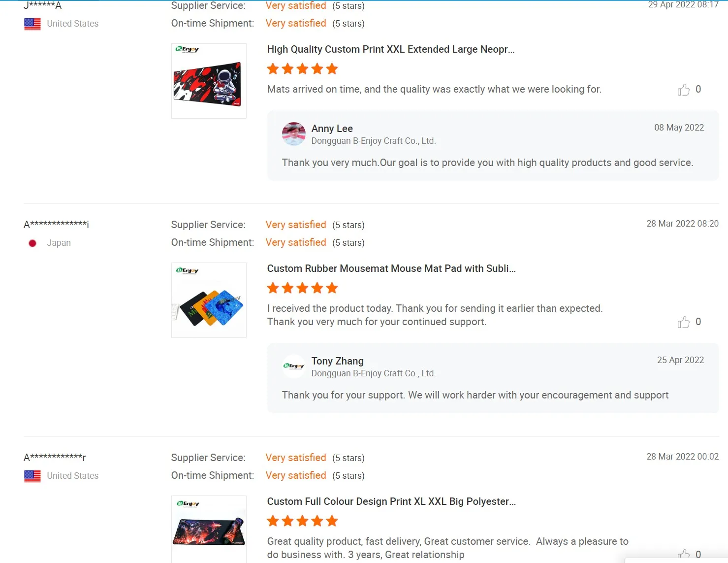Open "High Quality Custom Print XXL Extended" product link
Viewport: 728px width, 563px height.
pos(390,49)
